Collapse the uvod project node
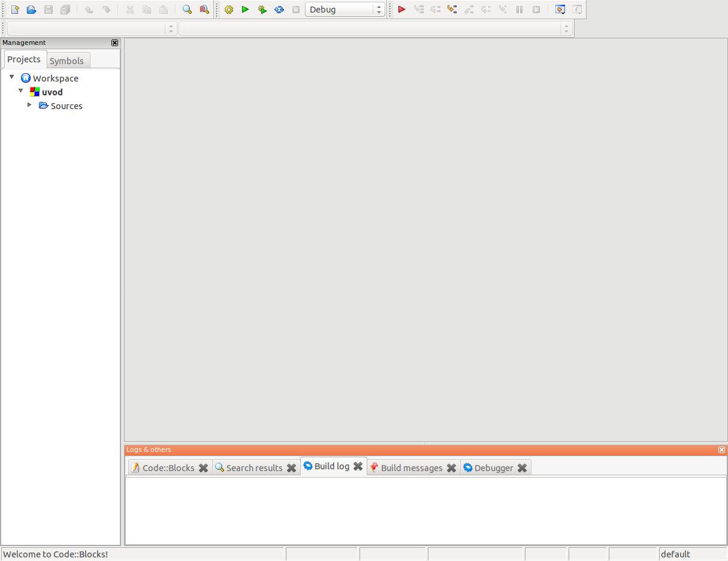728x561 pixels. click(x=21, y=91)
